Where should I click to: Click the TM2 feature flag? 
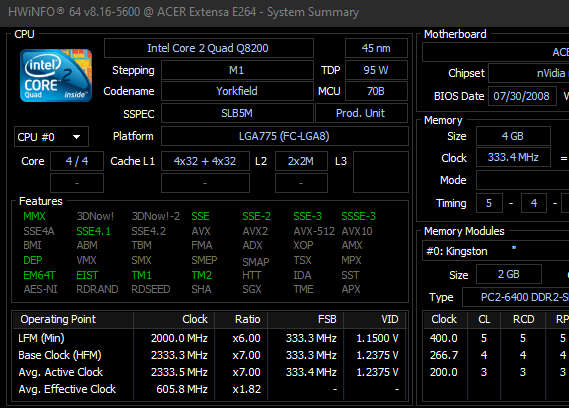[202, 275]
